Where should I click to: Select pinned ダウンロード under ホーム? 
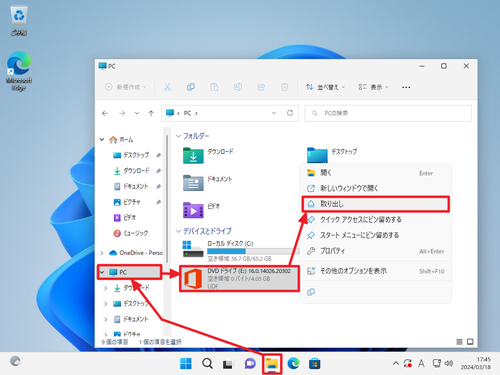(x=131, y=170)
